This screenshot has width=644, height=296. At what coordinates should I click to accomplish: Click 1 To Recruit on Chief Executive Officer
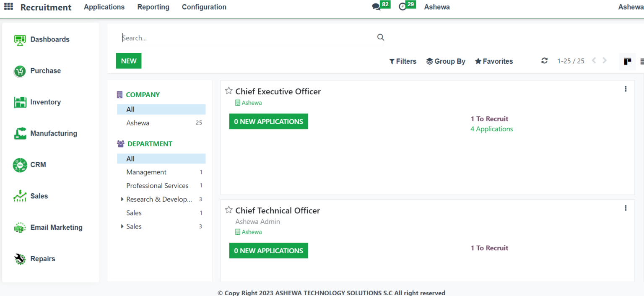490,119
